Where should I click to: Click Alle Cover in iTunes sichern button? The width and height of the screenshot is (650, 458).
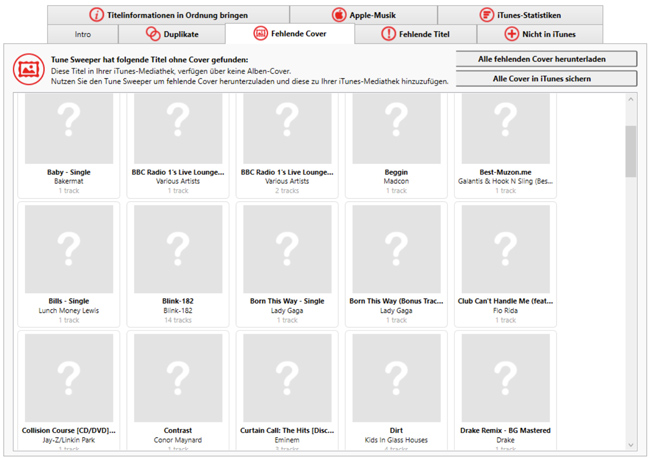[546, 78]
